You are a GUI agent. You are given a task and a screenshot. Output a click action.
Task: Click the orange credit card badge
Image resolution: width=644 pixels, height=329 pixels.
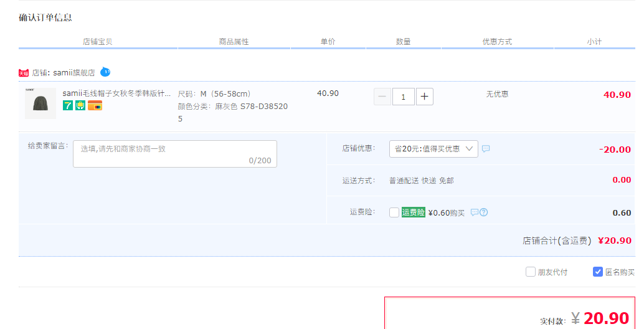[95, 105]
